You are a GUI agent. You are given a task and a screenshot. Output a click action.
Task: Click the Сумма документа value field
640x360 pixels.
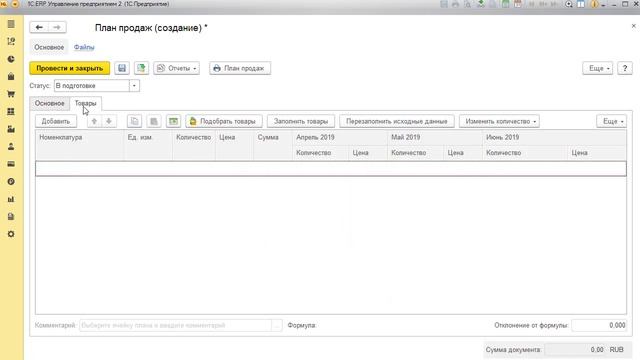575,350
